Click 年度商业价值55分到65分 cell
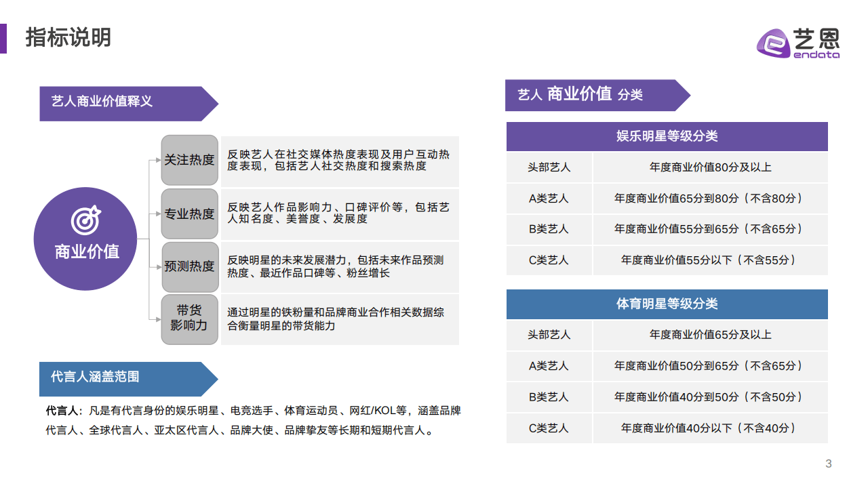Image resolution: width=868 pixels, height=488 pixels. (x=711, y=230)
